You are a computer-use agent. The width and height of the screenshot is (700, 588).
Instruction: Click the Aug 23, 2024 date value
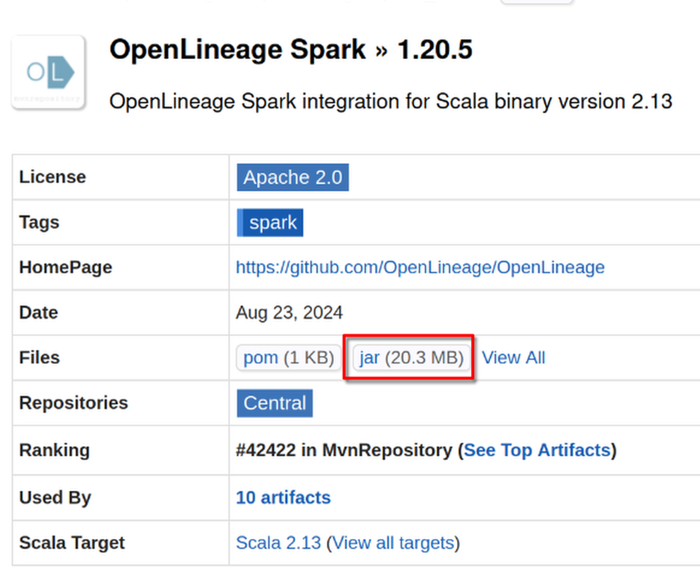(289, 313)
